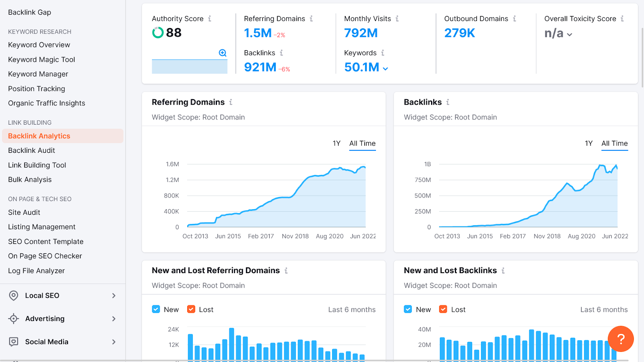Open Keyword Magic Tool
644x362 pixels.
tap(41, 60)
